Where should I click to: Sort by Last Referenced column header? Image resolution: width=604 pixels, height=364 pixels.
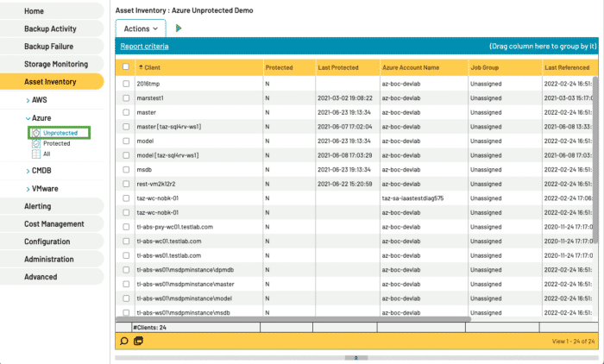point(569,67)
